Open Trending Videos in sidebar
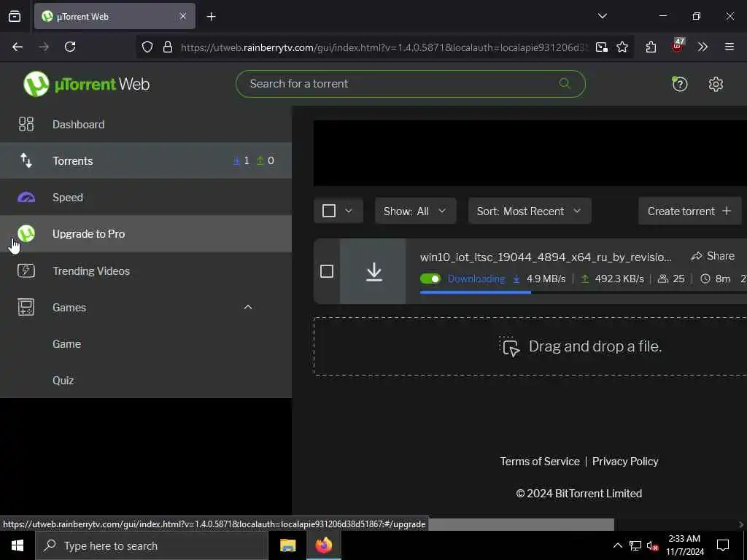The width and height of the screenshot is (747, 560). pyautogui.click(x=146, y=271)
